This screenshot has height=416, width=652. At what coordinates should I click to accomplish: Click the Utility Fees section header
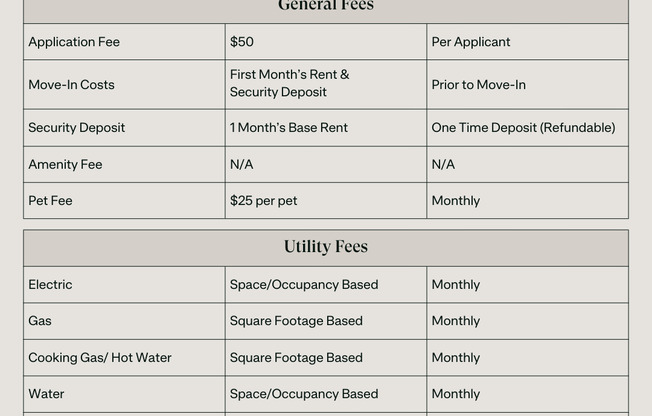point(326,247)
